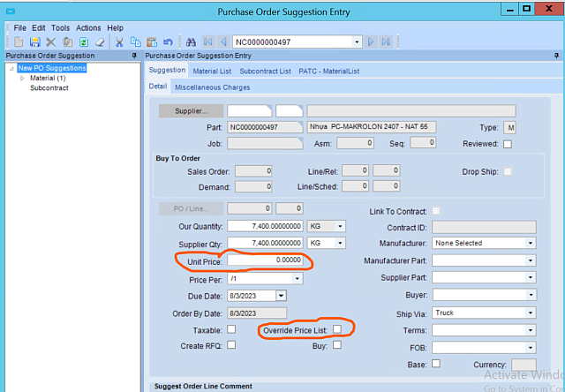Toggle the Drop Ship checkbox
The height and width of the screenshot is (392, 565).
[508, 172]
